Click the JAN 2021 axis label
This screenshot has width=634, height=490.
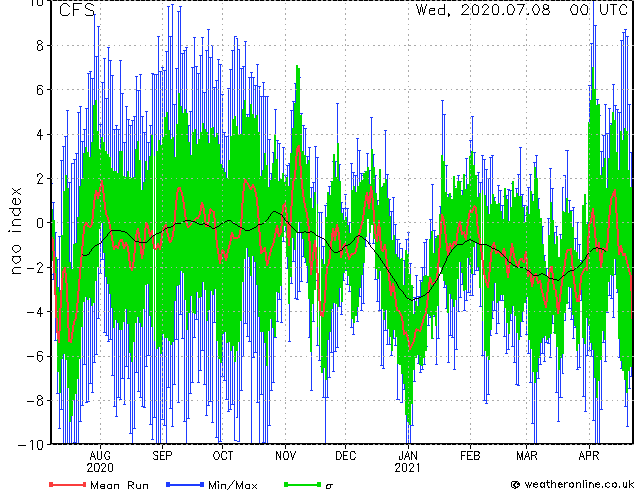(408, 462)
